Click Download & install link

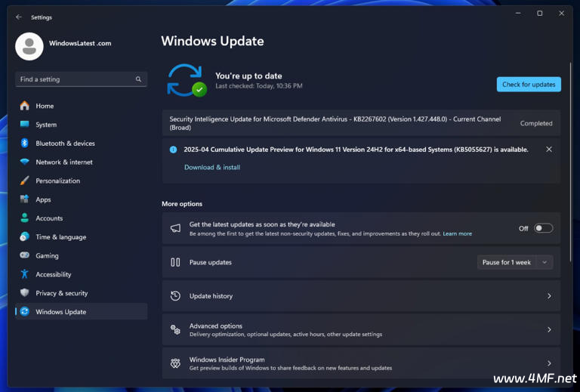212,168
